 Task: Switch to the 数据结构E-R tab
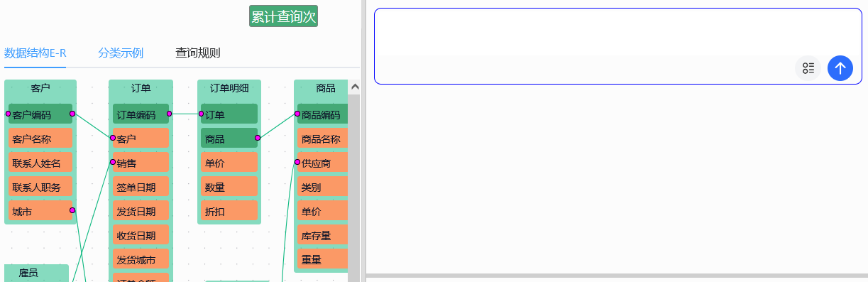pos(35,53)
